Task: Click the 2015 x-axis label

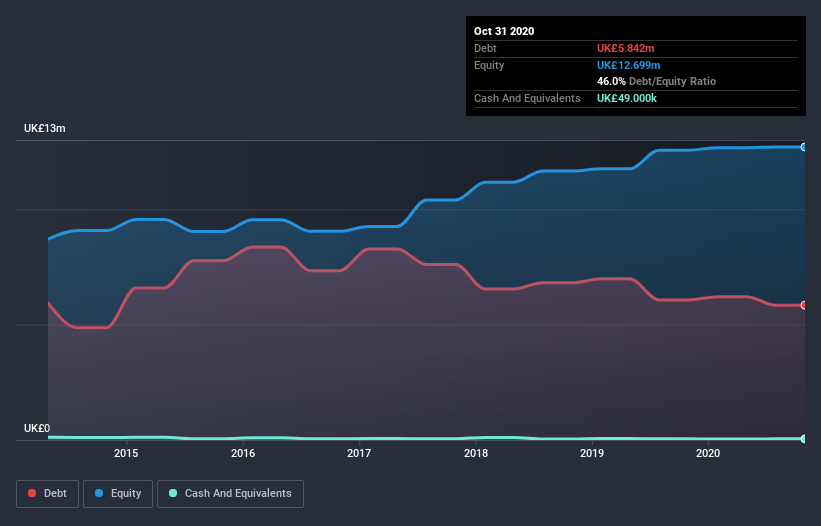Action: coord(126,453)
